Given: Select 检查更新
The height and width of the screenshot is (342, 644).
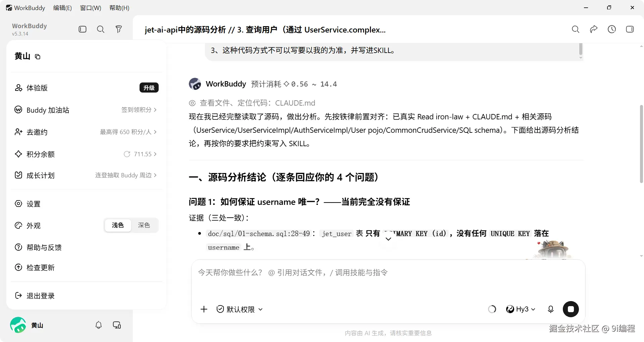Looking at the screenshot, I should tap(86, 268).
